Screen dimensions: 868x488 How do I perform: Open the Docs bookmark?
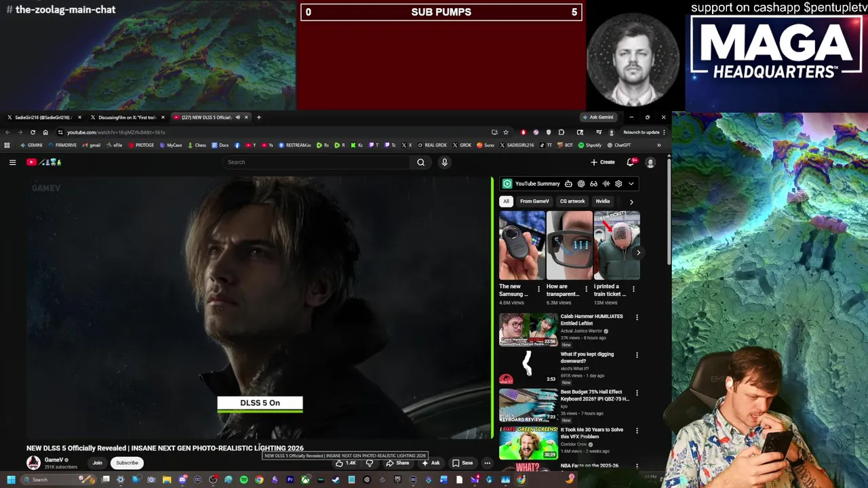coord(220,145)
